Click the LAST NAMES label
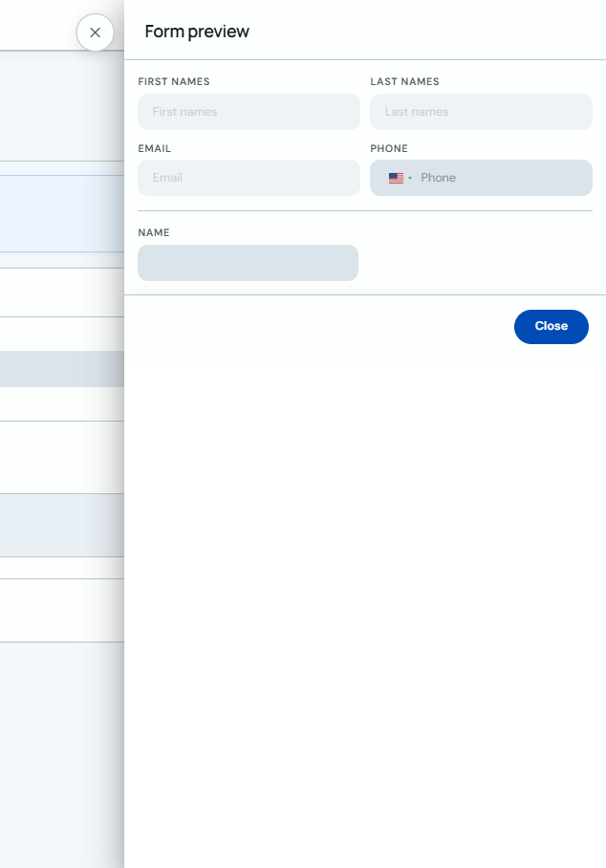Screen dimensions: 606x868 click(404, 81)
